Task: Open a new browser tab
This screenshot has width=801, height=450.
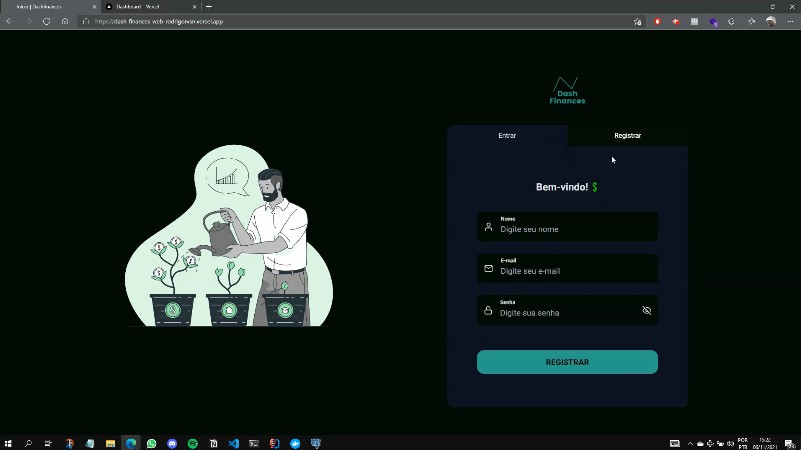Action: (209, 6)
